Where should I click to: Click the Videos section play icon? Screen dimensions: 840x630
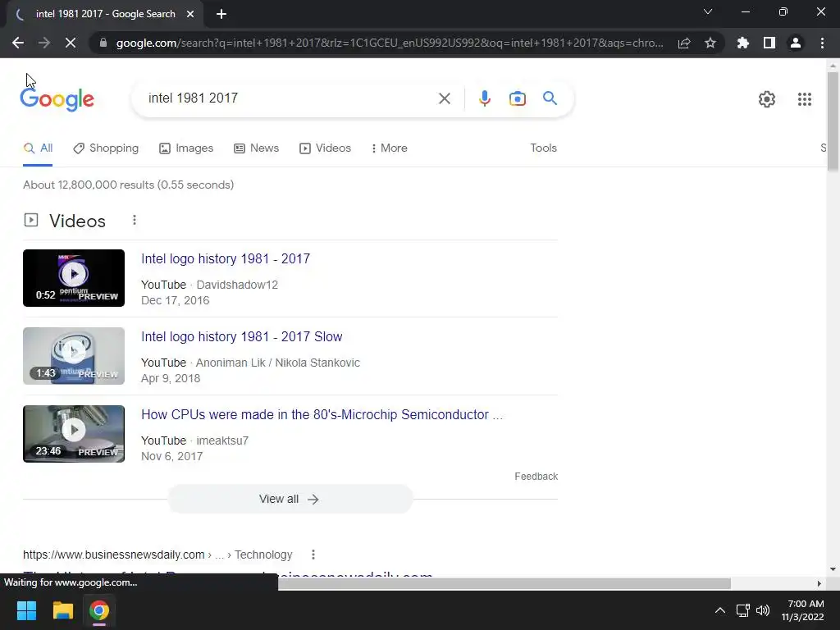(31, 220)
